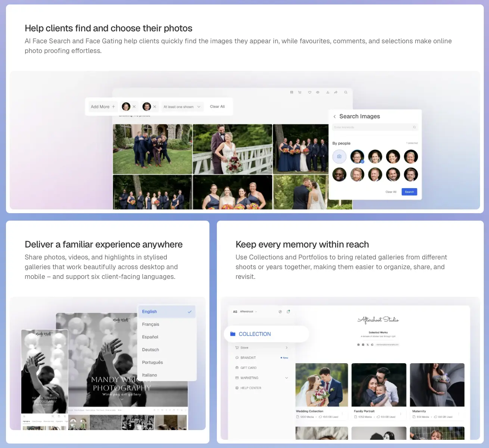The height and width of the screenshot is (448, 489).
Task: Remove the first selected face filter chip
Action: (x=134, y=107)
